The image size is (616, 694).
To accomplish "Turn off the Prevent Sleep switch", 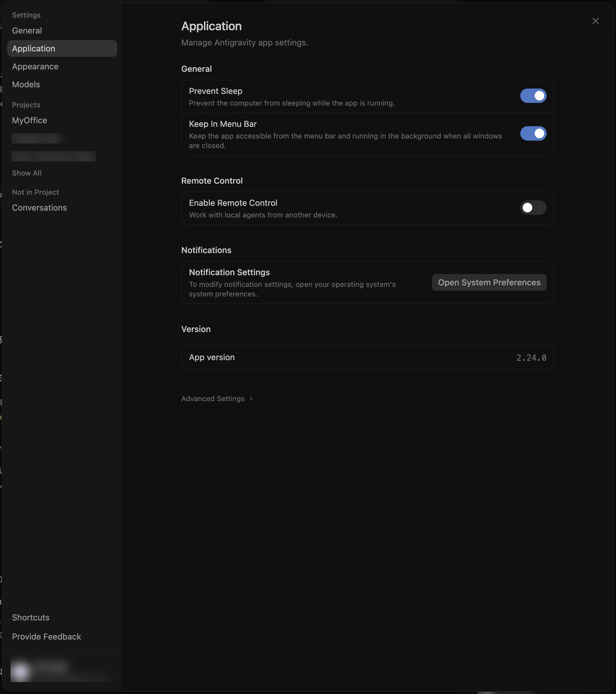I will pos(533,96).
